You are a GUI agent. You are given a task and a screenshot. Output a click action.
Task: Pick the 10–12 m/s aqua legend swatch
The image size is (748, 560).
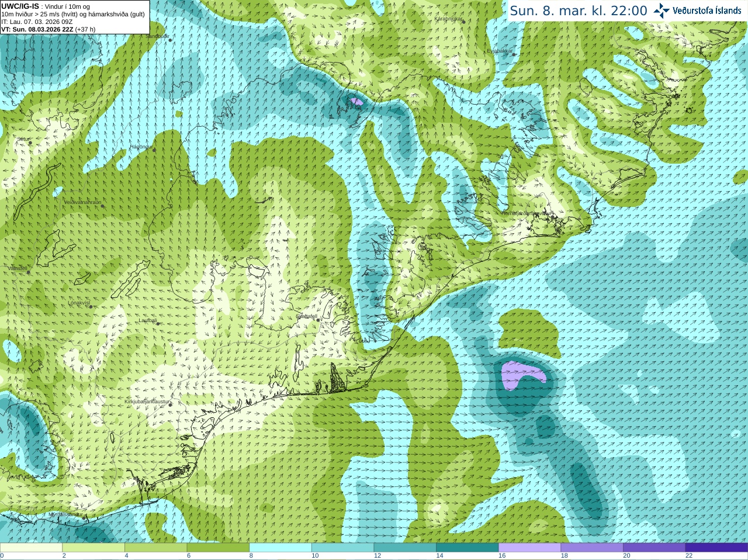click(x=342, y=548)
